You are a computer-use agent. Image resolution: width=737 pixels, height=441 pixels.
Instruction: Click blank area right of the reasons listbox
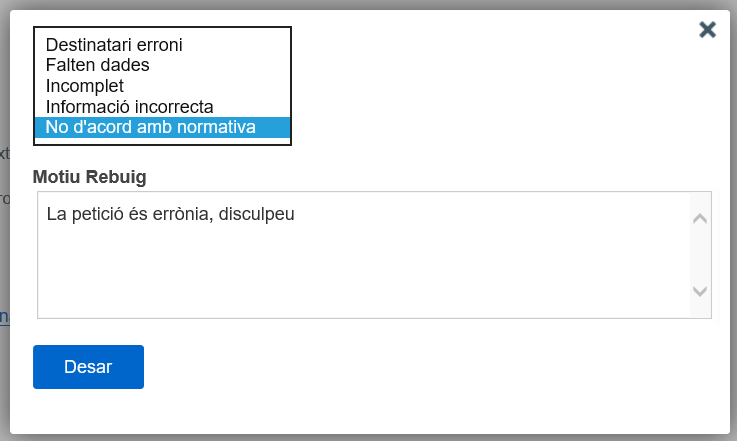[480, 90]
